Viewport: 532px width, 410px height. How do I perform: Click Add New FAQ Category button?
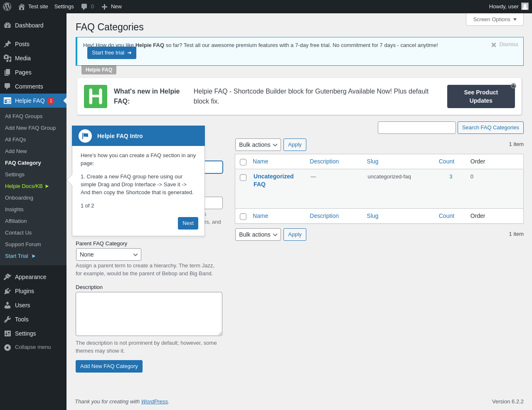[109, 366]
